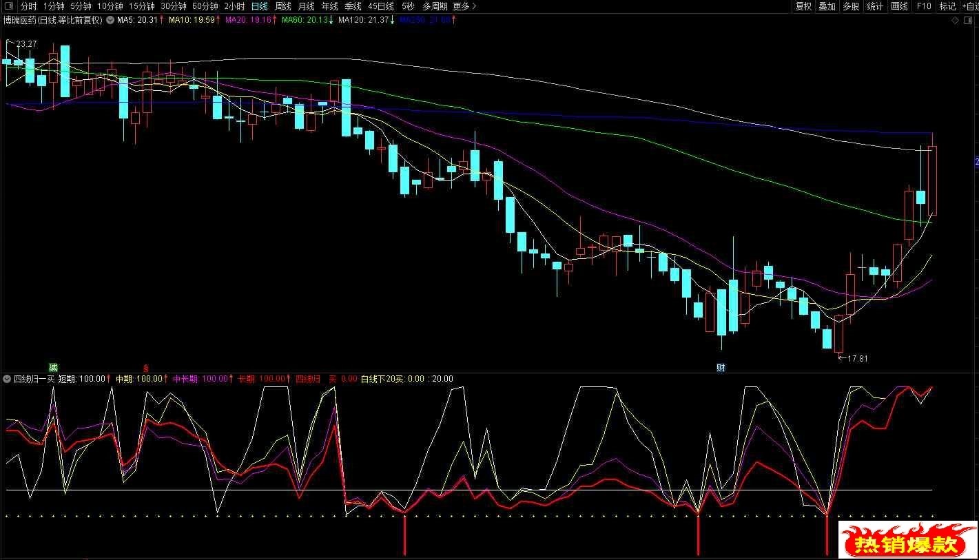The height and width of the screenshot is (560, 979).
Task: Click the green 减 marker on chart
Action: click(x=53, y=366)
